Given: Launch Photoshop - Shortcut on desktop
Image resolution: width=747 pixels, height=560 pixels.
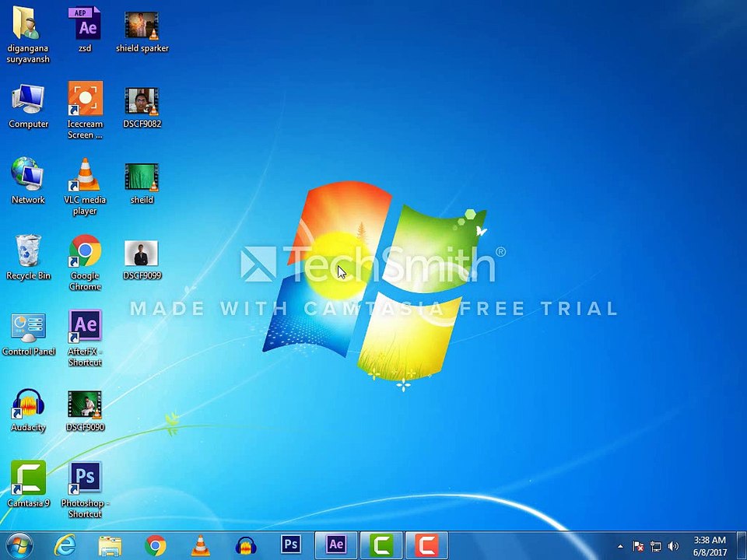Looking at the screenshot, I should click(85, 489).
